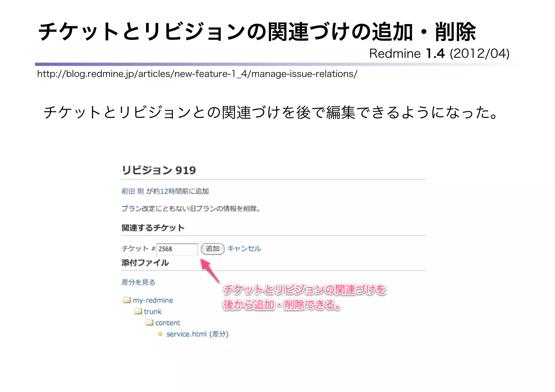Open the content folder link

(168, 323)
